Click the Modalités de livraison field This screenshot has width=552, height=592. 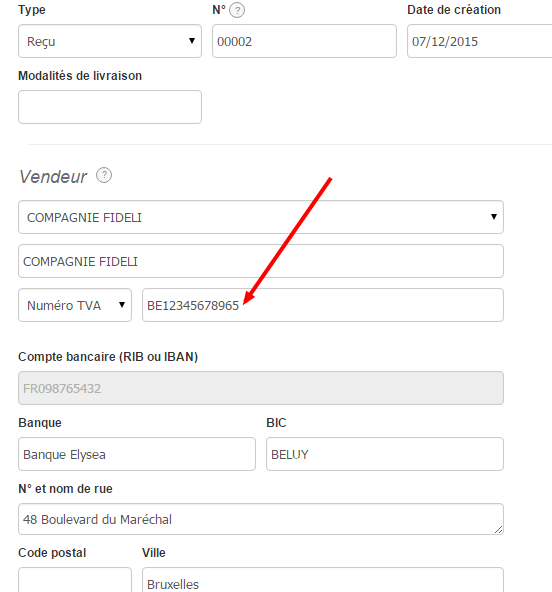click(x=110, y=107)
